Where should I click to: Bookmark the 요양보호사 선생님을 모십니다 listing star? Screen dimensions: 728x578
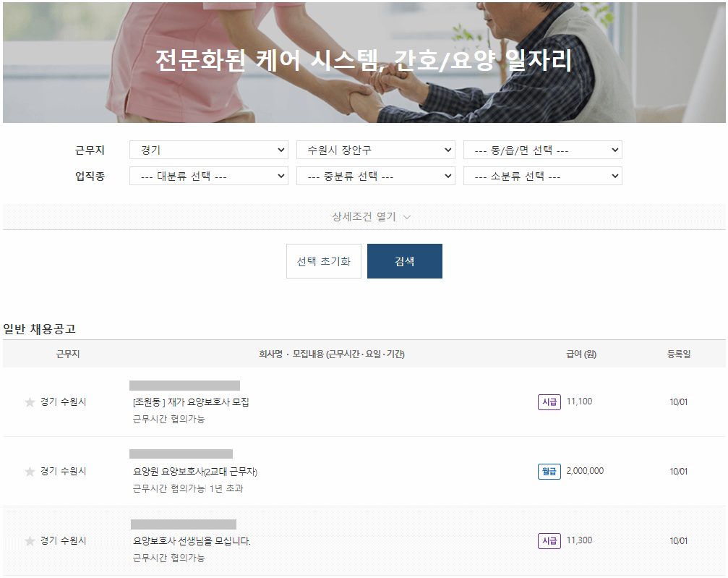[30, 541]
